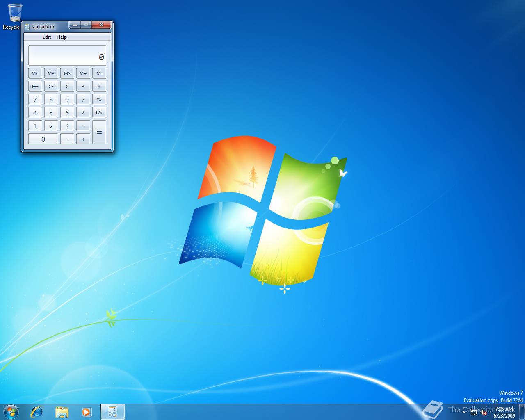Open the Help menu in Calculator

point(62,37)
